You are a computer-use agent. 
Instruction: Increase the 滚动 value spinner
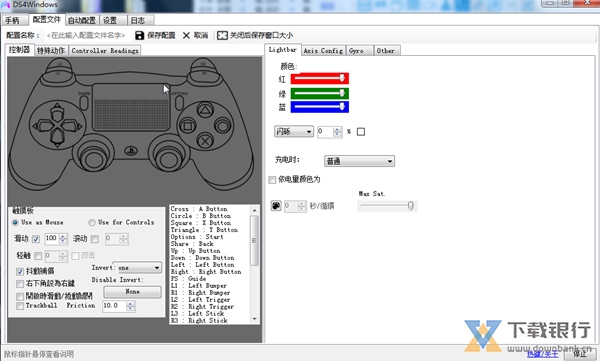tap(123, 237)
